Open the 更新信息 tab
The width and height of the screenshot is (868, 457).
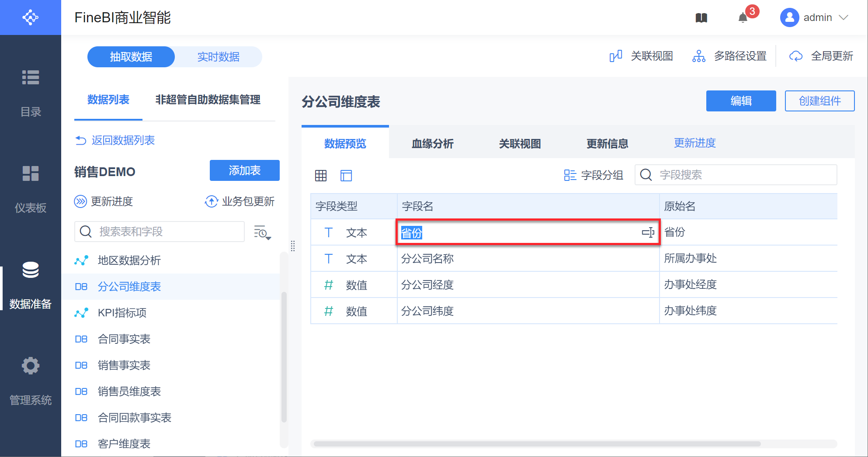click(x=607, y=144)
